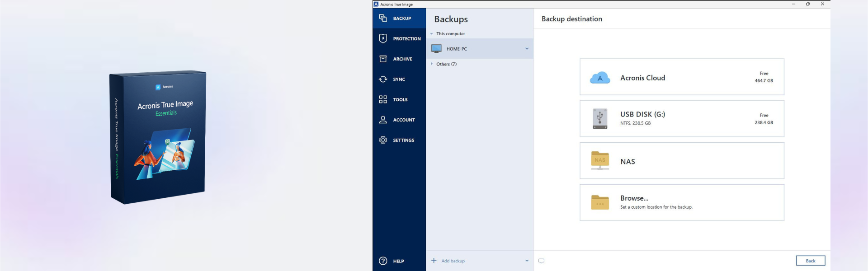Close the Acronis True Image window
868x271 pixels.
(x=822, y=4)
